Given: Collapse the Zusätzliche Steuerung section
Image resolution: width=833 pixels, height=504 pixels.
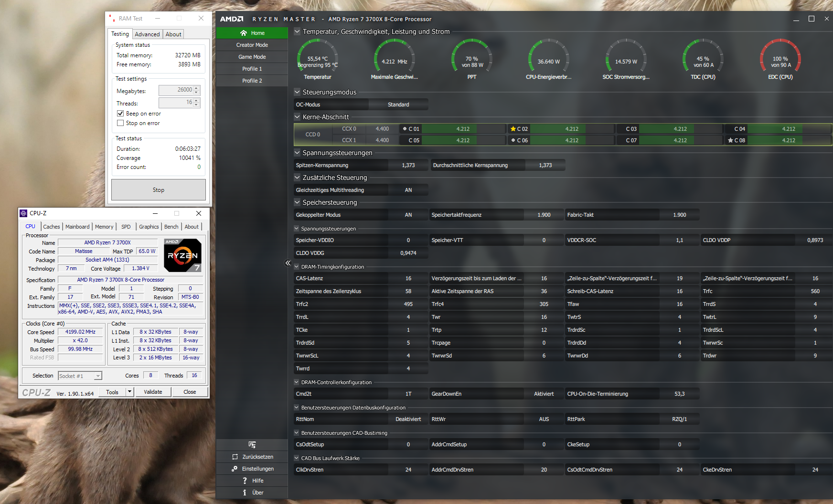Looking at the screenshot, I should pyautogui.click(x=297, y=178).
